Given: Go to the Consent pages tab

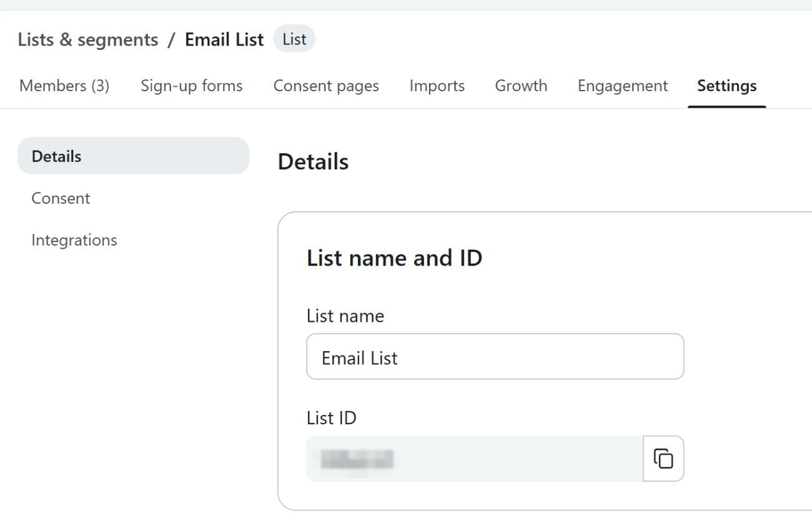Looking at the screenshot, I should [x=326, y=86].
